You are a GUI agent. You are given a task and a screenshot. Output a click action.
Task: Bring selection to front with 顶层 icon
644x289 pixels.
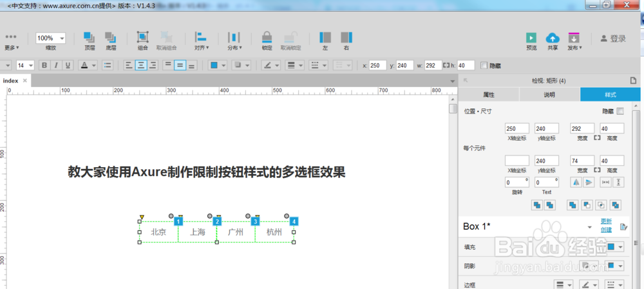pyautogui.click(x=89, y=41)
